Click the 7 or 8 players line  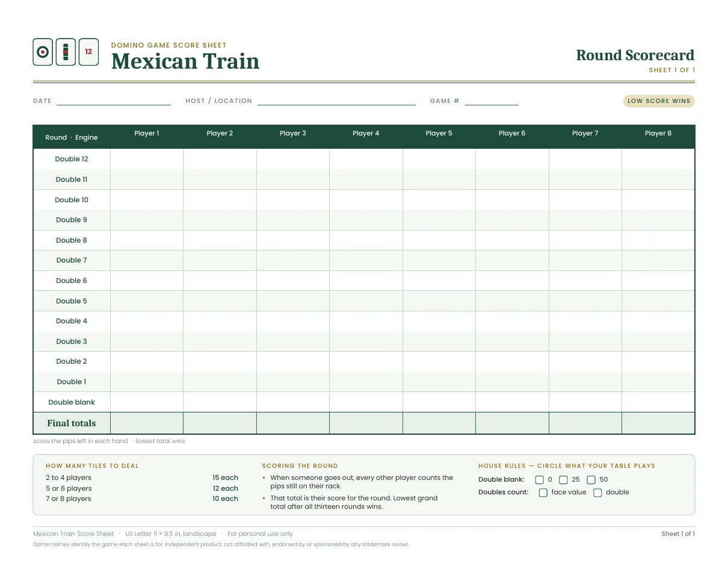coord(69,499)
